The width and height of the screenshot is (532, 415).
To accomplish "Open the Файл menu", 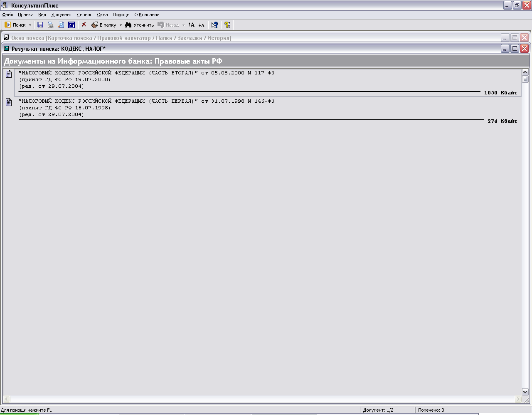I will [x=7, y=15].
